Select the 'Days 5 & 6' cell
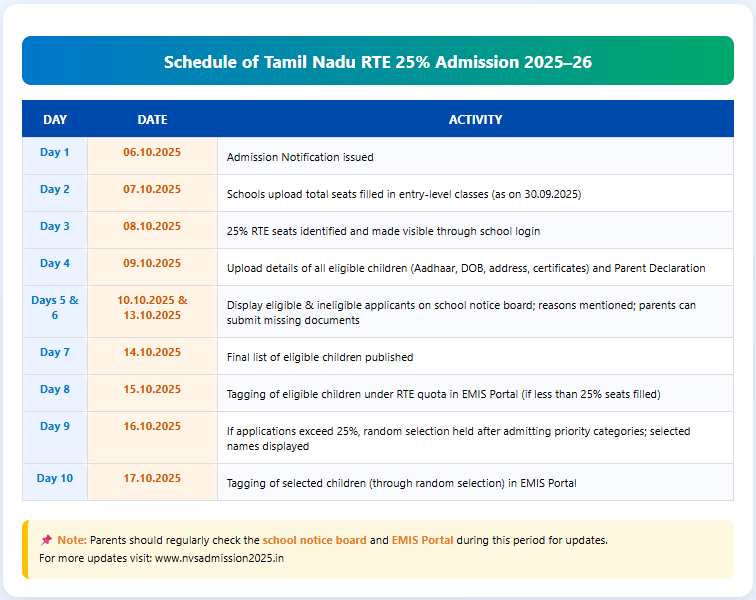756x600 pixels. pos(55,307)
